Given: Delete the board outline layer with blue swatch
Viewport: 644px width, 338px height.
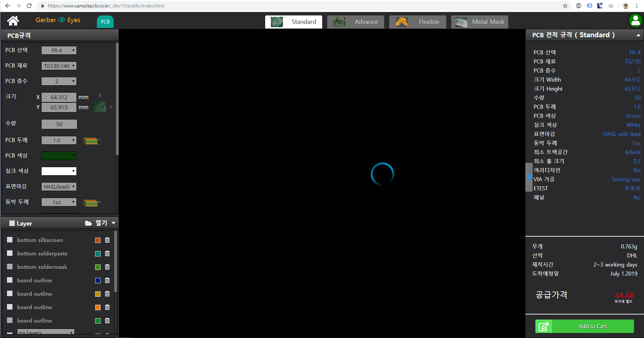Looking at the screenshot, I should (107, 280).
